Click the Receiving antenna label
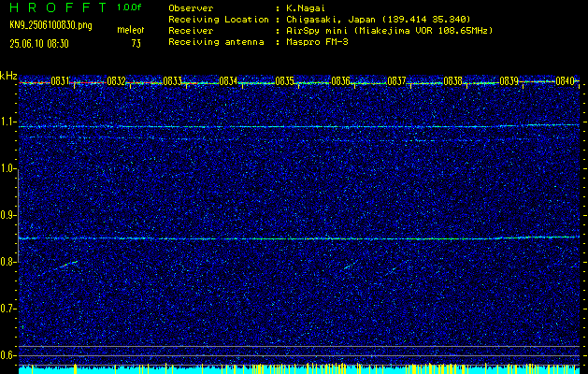The height and width of the screenshot is (374, 588). (216, 42)
